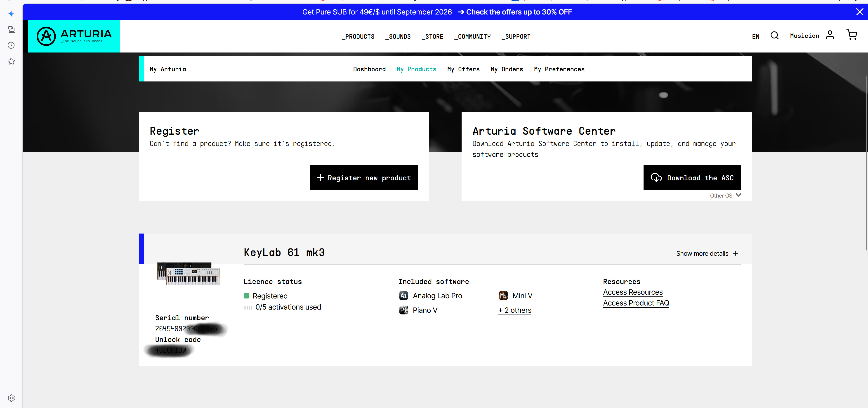Click the Unlock code label

point(178,340)
